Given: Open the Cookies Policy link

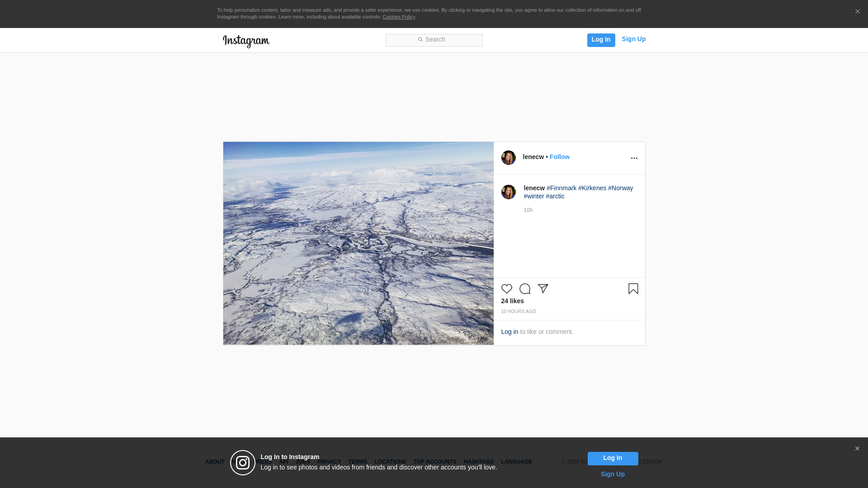Looking at the screenshot, I should tap(398, 17).
